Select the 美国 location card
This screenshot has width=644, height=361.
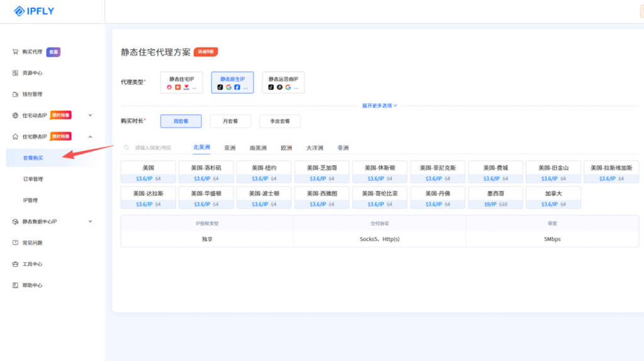148,172
